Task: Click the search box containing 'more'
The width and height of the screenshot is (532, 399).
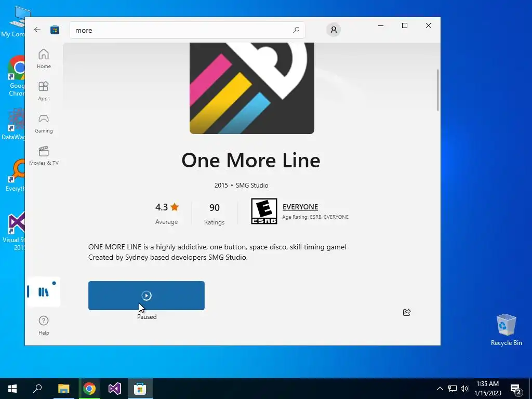Action: [187, 30]
